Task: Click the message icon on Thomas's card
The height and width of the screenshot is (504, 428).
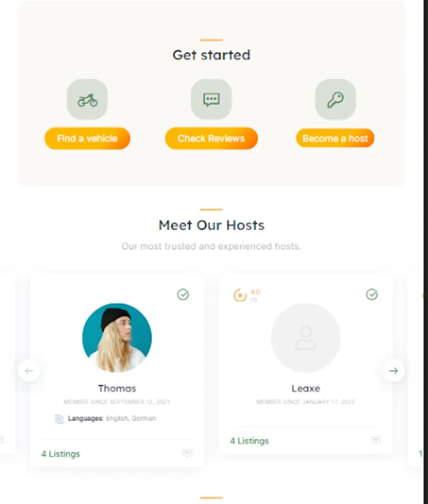Action: point(187,453)
